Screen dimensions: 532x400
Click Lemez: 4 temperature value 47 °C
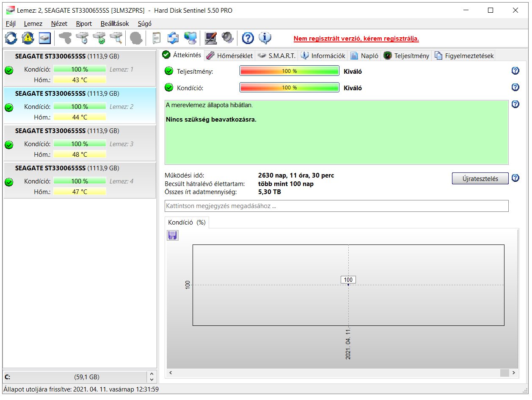coord(80,192)
